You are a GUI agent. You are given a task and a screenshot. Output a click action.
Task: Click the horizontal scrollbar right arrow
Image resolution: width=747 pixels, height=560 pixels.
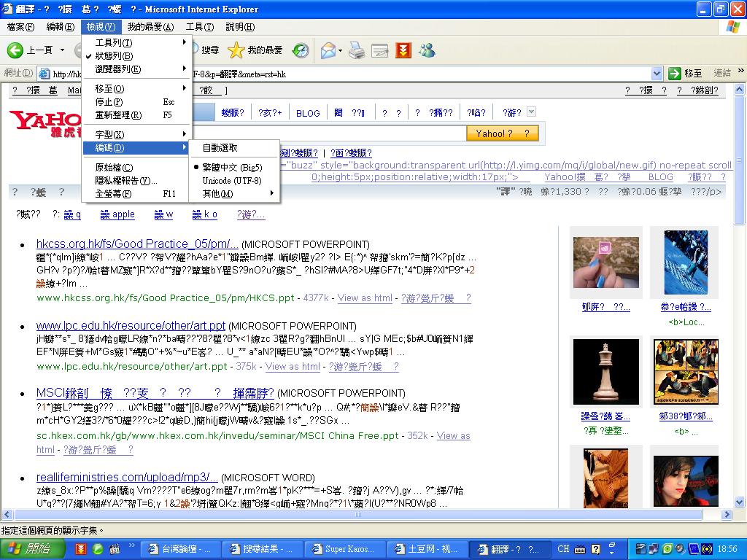pyautogui.click(x=727, y=514)
